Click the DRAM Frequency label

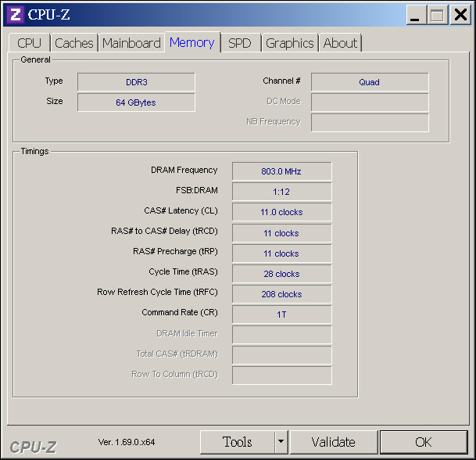[184, 170]
